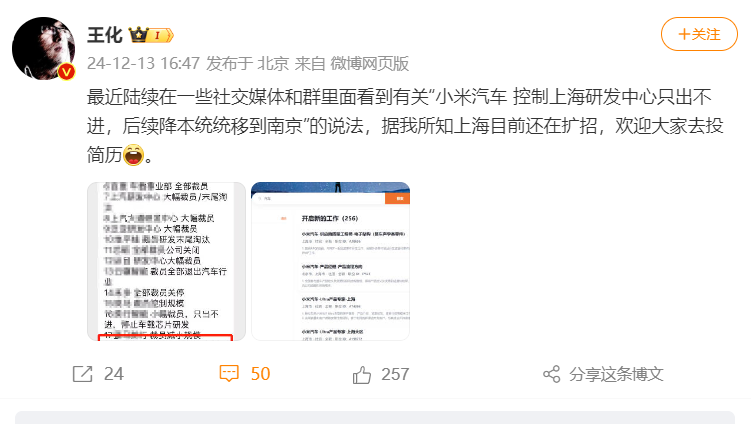Click the 微博网页版 source link
This screenshot has height=424, width=751.
[x=369, y=63]
